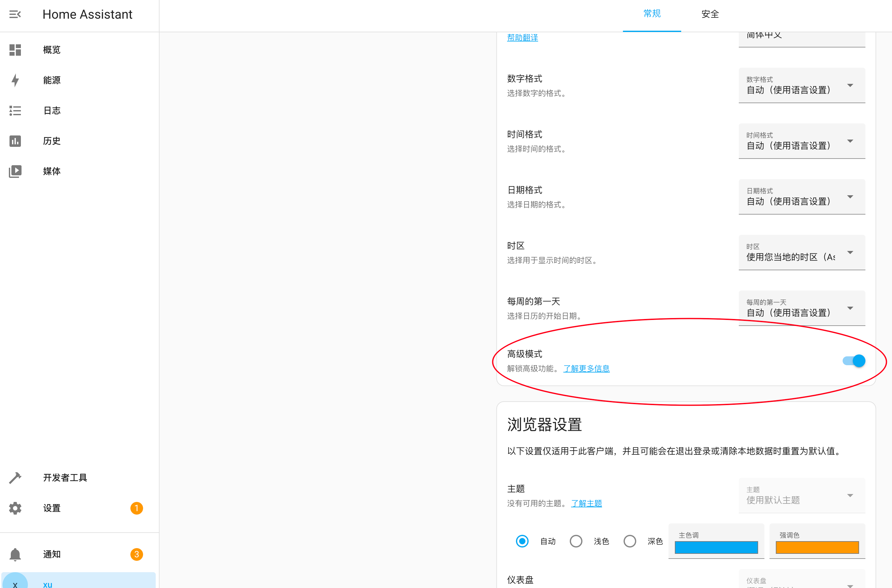Select the 深色 radio button
892x588 pixels.
(x=630, y=541)
